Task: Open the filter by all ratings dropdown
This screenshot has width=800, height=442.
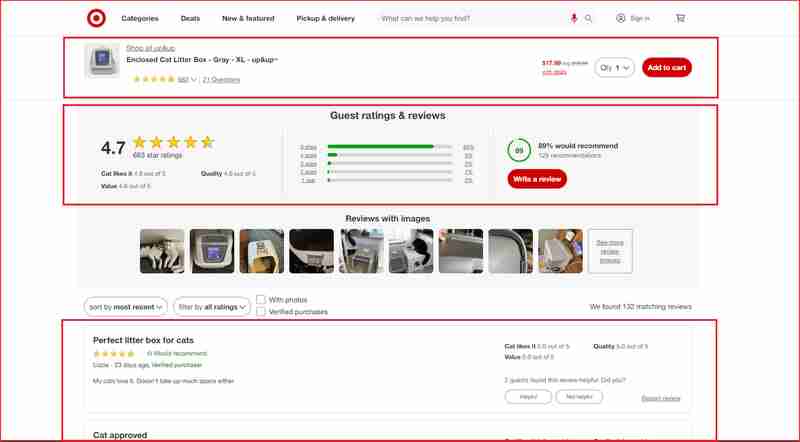Action: (212, 307)
